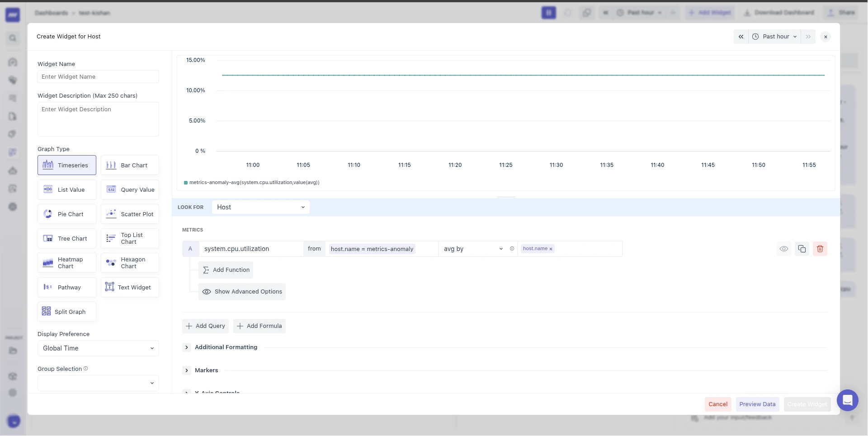Open the chat support bubble
The width and height of the screenshot is (868, 436).
tap(848, 400)
